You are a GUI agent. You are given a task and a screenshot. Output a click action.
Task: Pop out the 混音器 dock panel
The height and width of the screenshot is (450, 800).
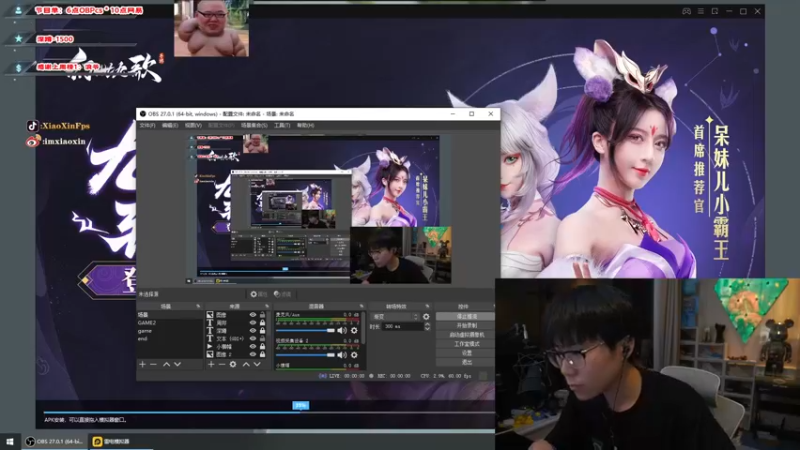click(361, 306)
